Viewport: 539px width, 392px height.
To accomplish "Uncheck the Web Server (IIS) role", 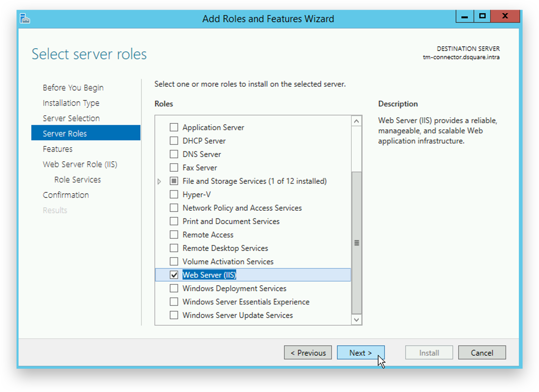I will (174, 275).
